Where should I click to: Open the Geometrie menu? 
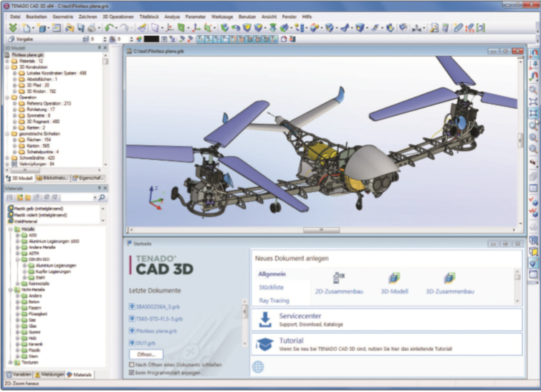click(63, 16)
